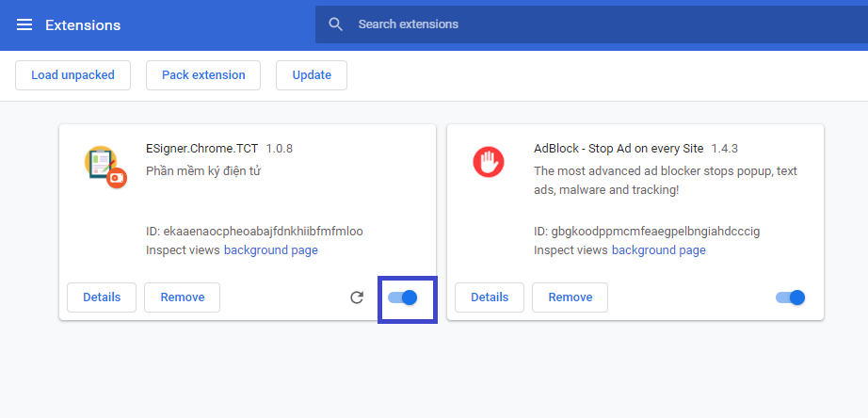Inspect AdBlock background page link
This screenshot has width=868, height=418.
click(x=658, y=250)
